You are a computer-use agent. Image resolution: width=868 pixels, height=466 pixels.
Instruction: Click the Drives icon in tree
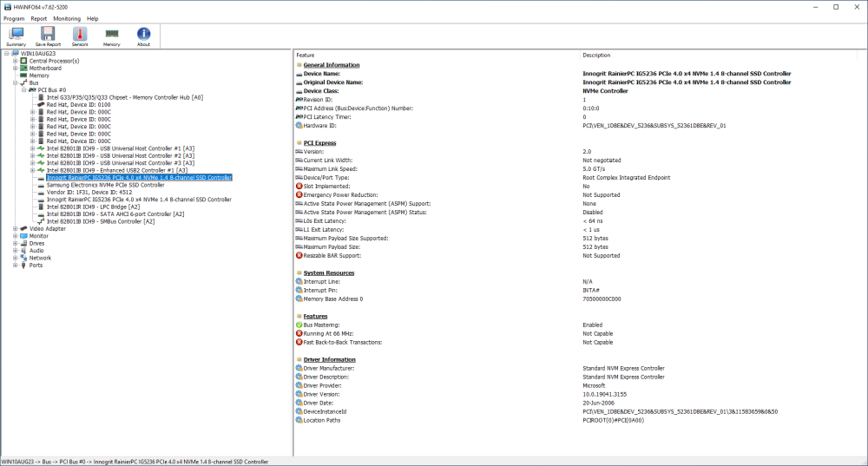click(x=23, y=243)
